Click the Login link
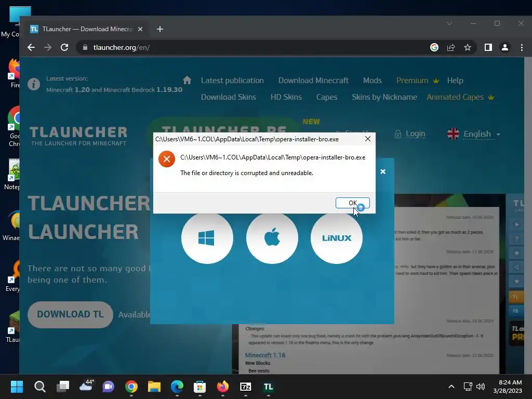Viewport: 532px width, 399px height. [x=415, y=134]
